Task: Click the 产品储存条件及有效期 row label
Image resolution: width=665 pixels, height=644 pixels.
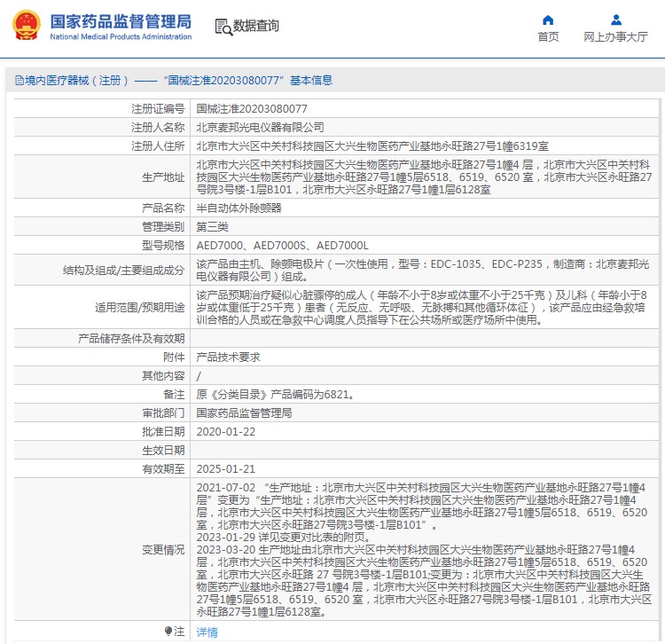Action: pos(131,339)
